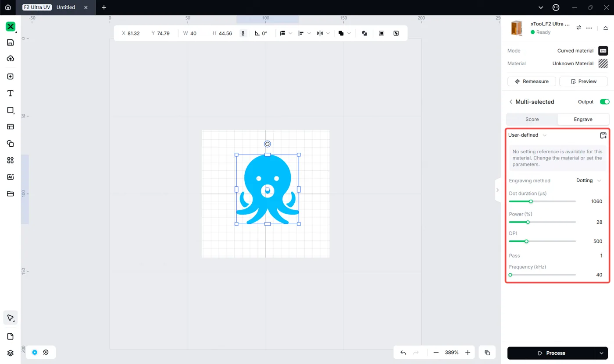The height and width of the screenshot is (364, 614).
Task: Open the User-defined preset dropdown
Action: [528, 135]
